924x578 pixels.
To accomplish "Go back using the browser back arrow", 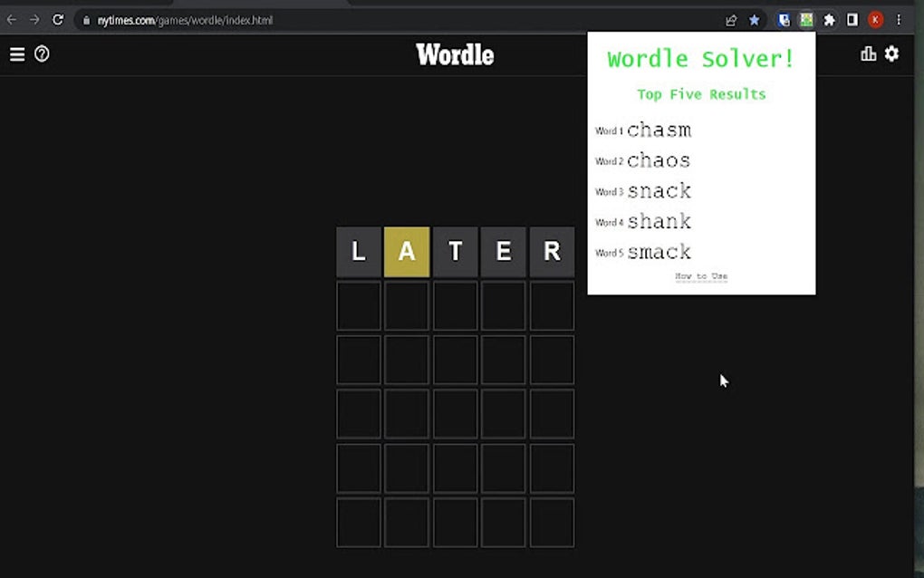I will (13, 19).
